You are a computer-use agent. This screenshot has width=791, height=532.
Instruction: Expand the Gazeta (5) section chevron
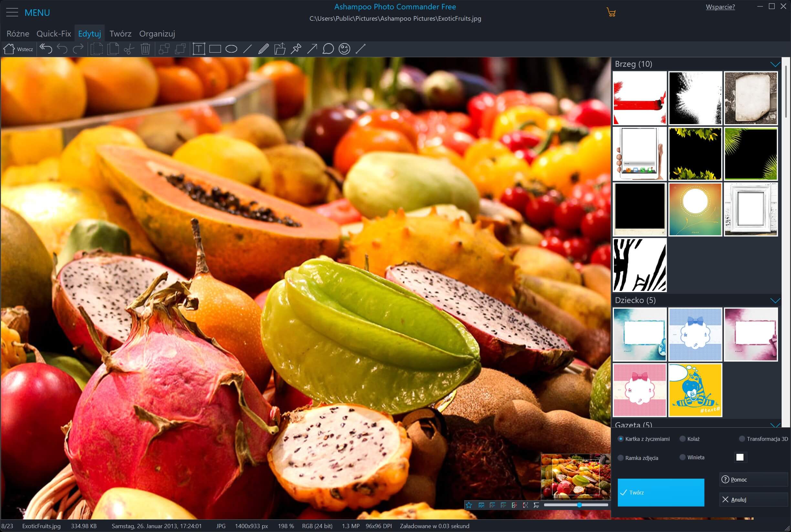(x=775, y=425)
